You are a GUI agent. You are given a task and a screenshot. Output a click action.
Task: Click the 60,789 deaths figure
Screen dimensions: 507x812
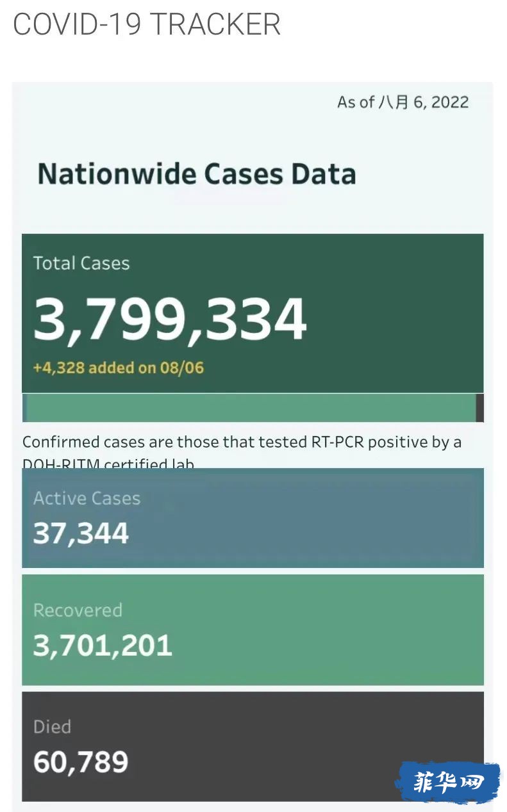tap(81, 762)
